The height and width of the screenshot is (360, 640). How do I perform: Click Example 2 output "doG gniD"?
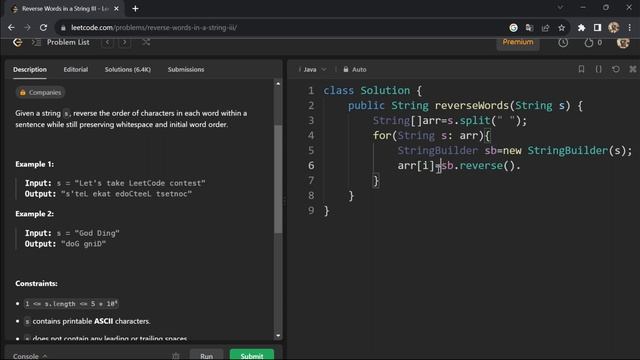click(83, 244)
